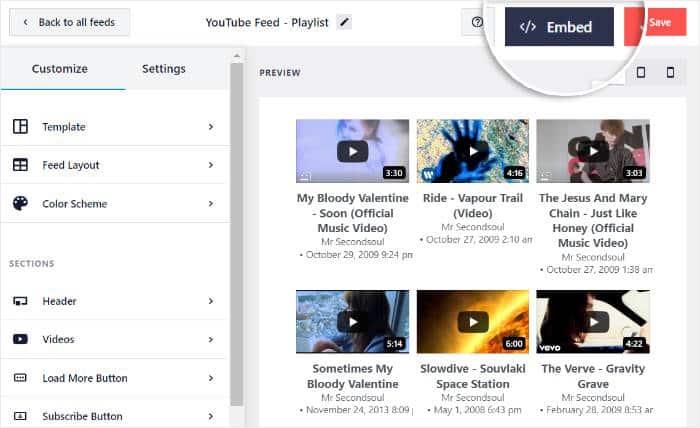The height and width of the screenshot is (428, 700).
Task: Click the Feed Layout grid icon
Action: pyautogui.click(x=20, y=165)
